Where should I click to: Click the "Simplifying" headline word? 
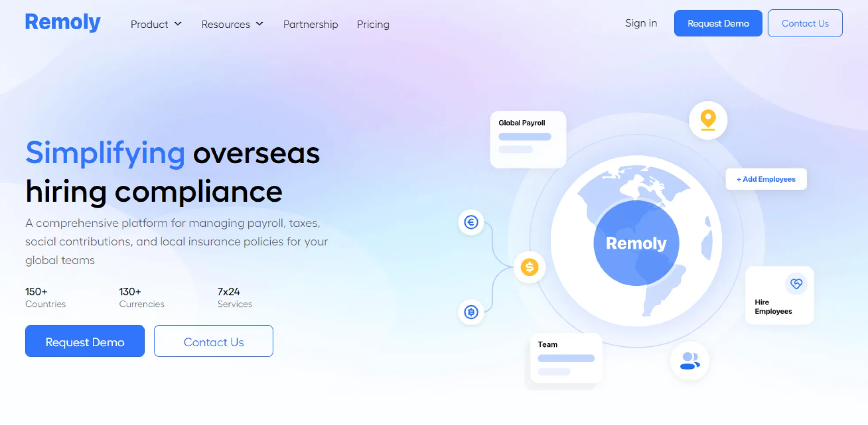[105, 153]
